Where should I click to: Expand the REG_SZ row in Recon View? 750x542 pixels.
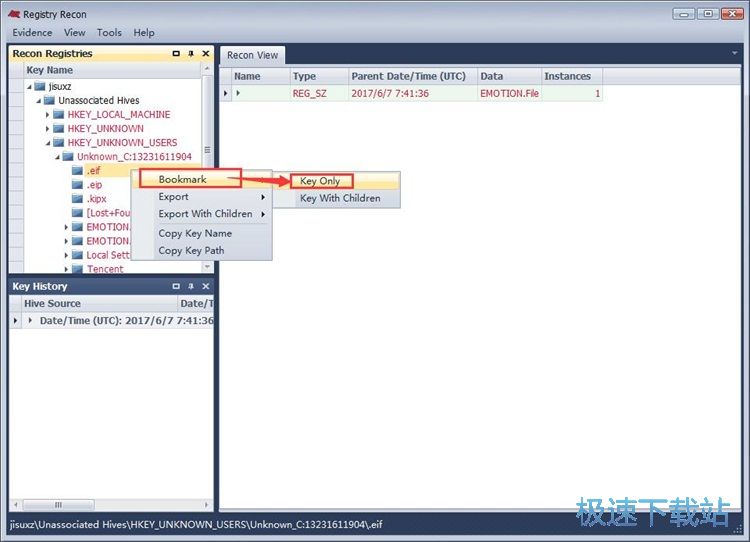point(238,93)
